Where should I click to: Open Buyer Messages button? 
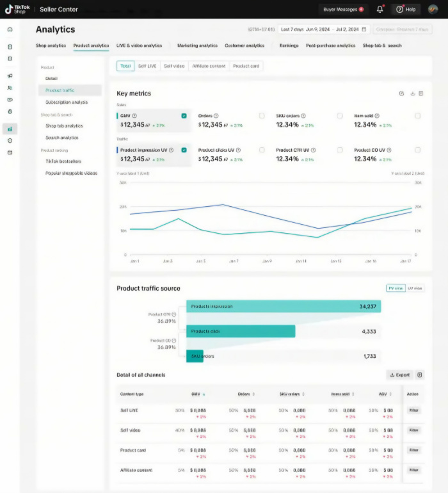pyautogui.click(x=343, y=10)
